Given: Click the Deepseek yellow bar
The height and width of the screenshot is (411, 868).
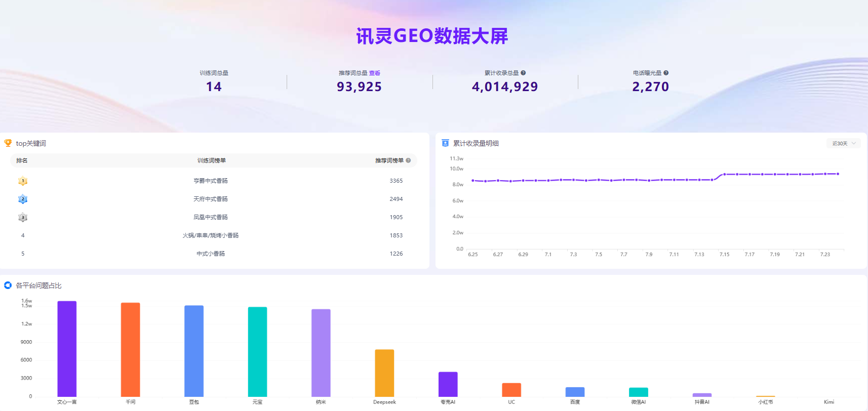Looking at the screenshot, I should point(384,373).
